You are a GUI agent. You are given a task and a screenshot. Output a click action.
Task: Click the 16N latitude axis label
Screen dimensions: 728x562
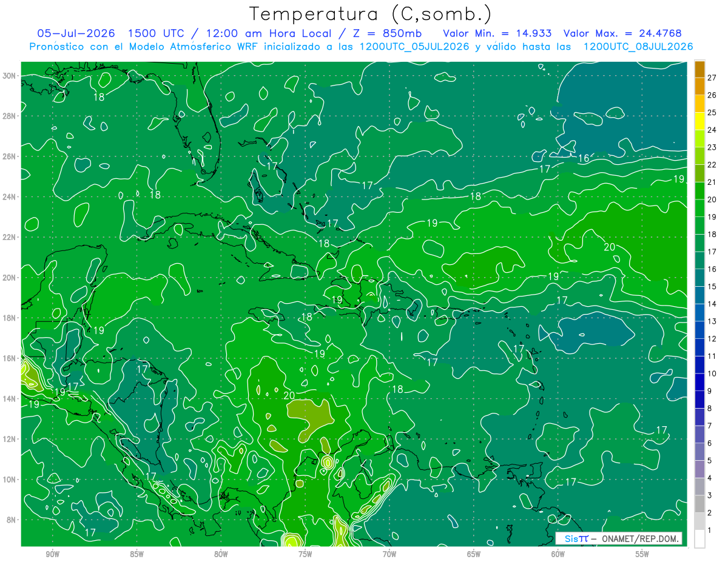[x=10, y=358]
